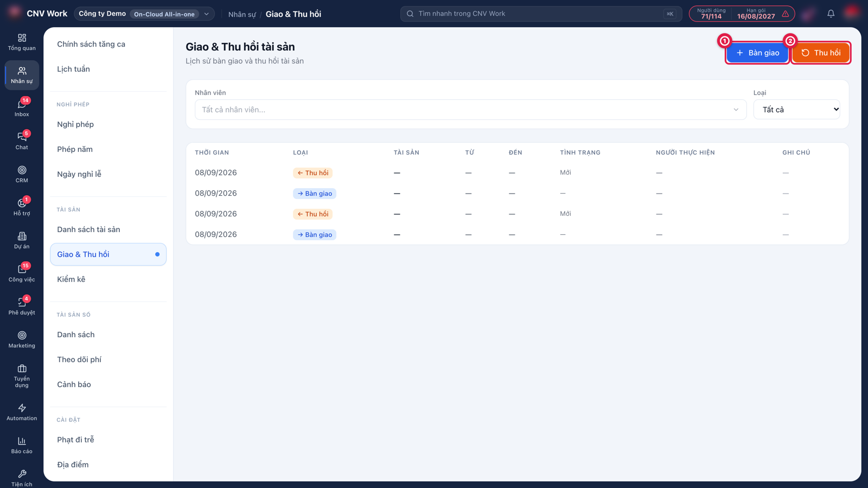Select the Nhân sự sidebar icon
The height and width of the screenshot is (488, 868).
[22, 75]
